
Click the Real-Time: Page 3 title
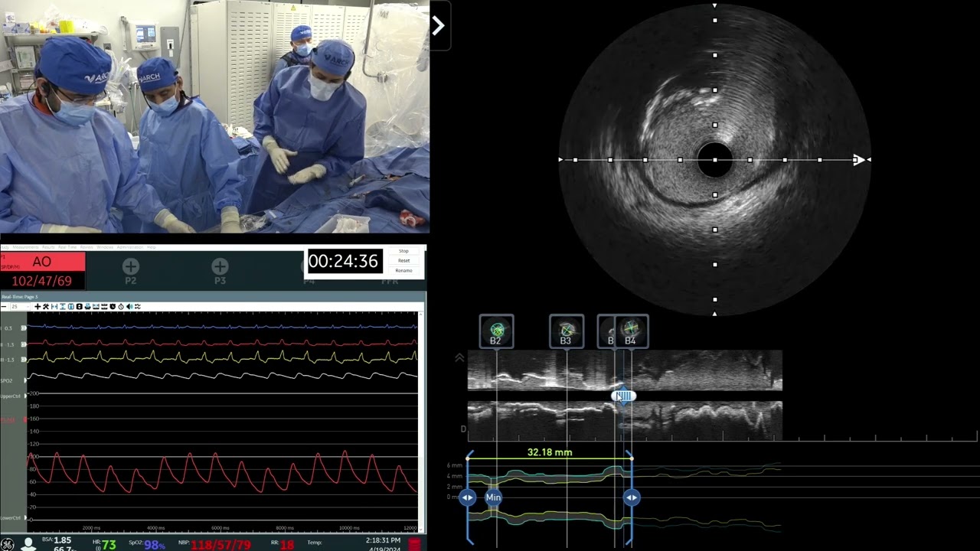coord(20,296)
